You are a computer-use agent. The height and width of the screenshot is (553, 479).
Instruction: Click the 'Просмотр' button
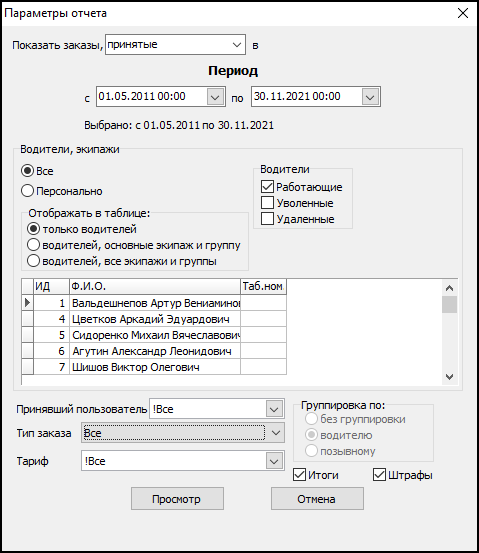tap(177, 499)
